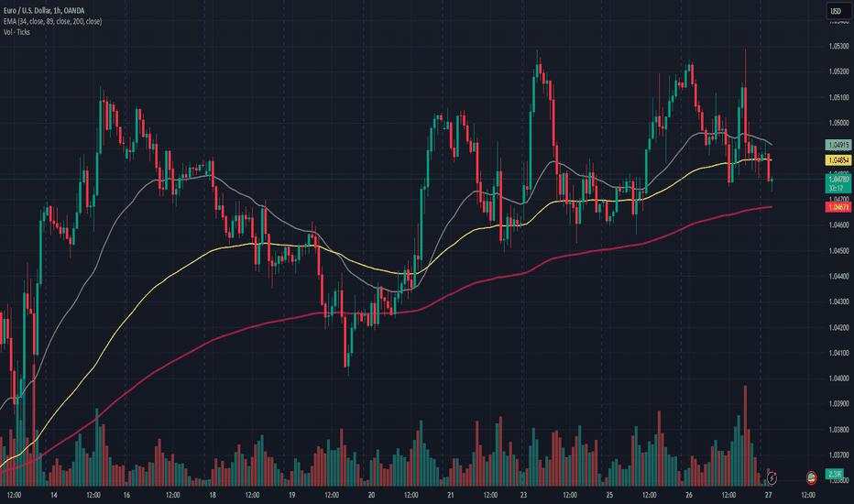854x504 pixels.
Task: Click the 27 date label on time axis
Action: pos(766,494)
